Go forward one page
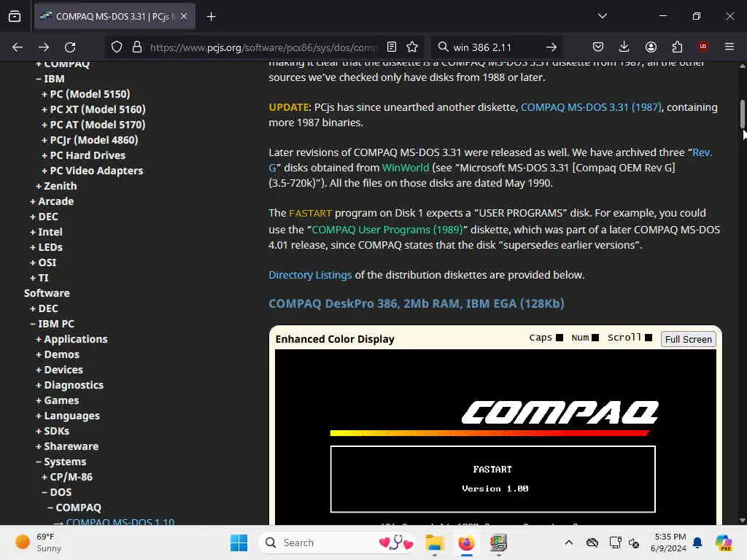 [x=44, y=47]
